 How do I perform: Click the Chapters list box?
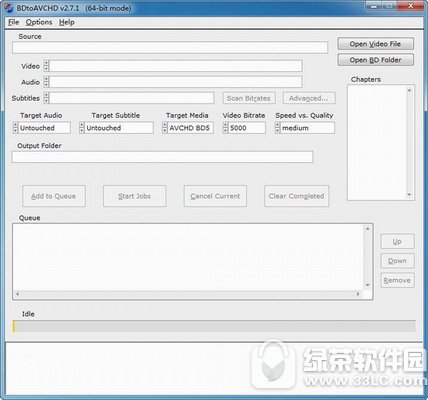(381, 143)
